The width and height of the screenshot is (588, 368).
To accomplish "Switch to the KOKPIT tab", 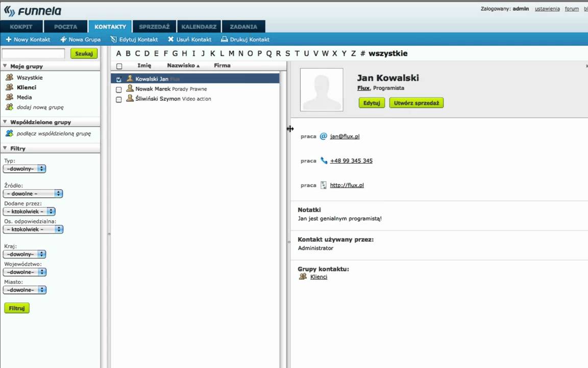I will (x=21, y=26).
